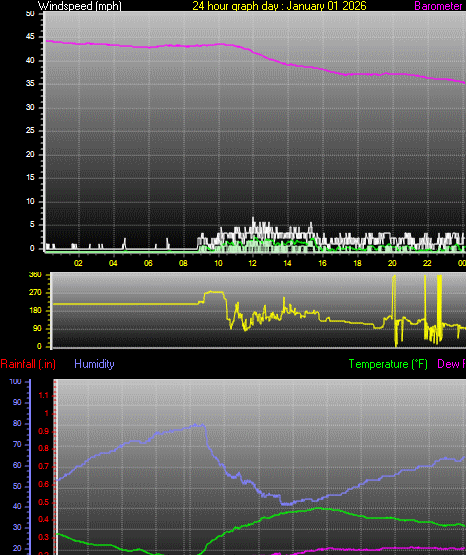466x555 pixels.
Task: Click hour label 08 on time axis
Action: click(183, 263)
